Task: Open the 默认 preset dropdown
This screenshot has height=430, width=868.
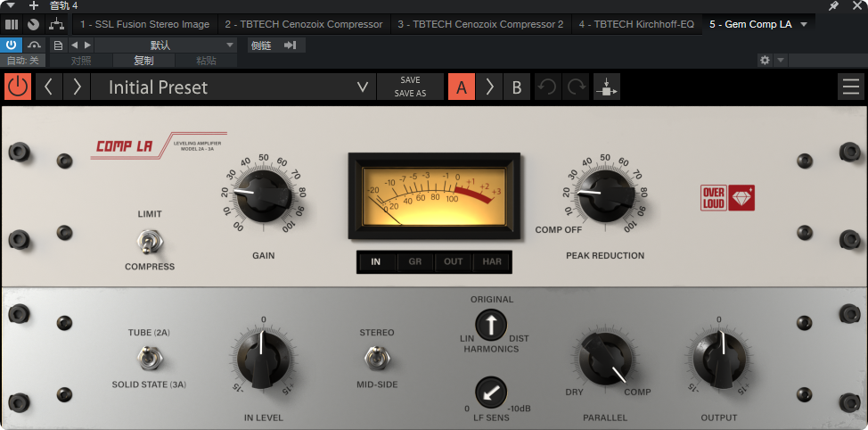Action: click(166, 45)
